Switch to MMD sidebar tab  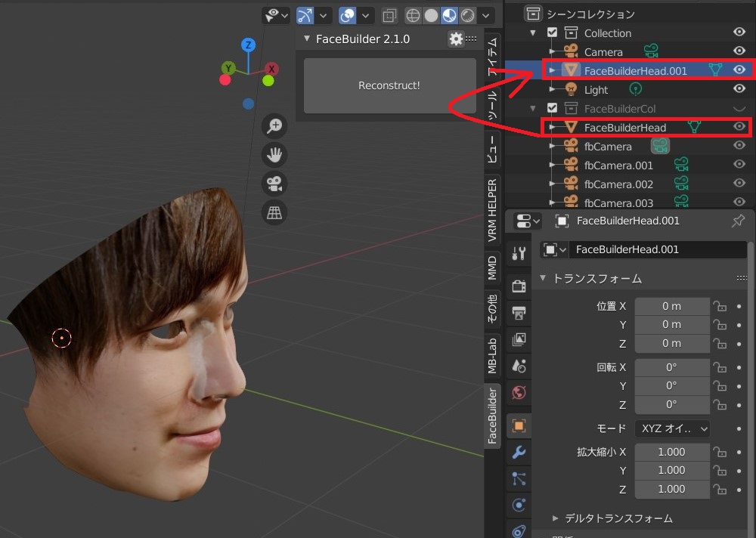point(492,268)
